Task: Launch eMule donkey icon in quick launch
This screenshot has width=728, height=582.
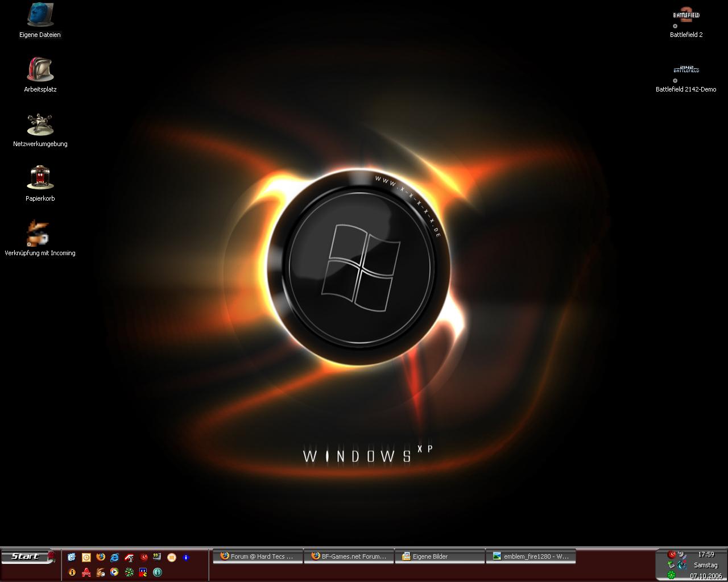Action: (x=101, y=572)
